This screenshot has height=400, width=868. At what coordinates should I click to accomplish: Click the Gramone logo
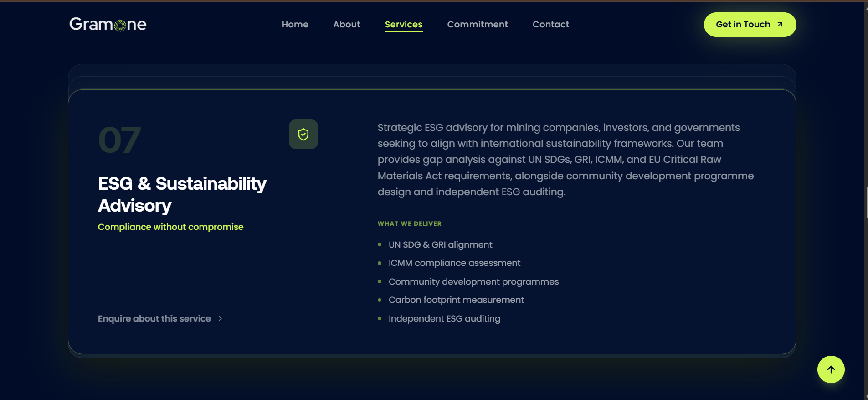(x=108, y=24)
